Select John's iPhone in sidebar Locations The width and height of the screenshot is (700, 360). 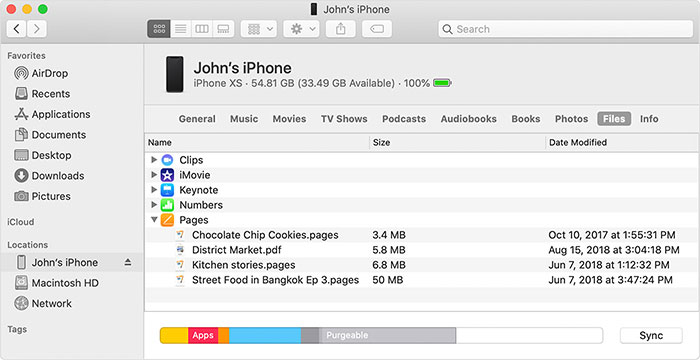coord(71,263)
